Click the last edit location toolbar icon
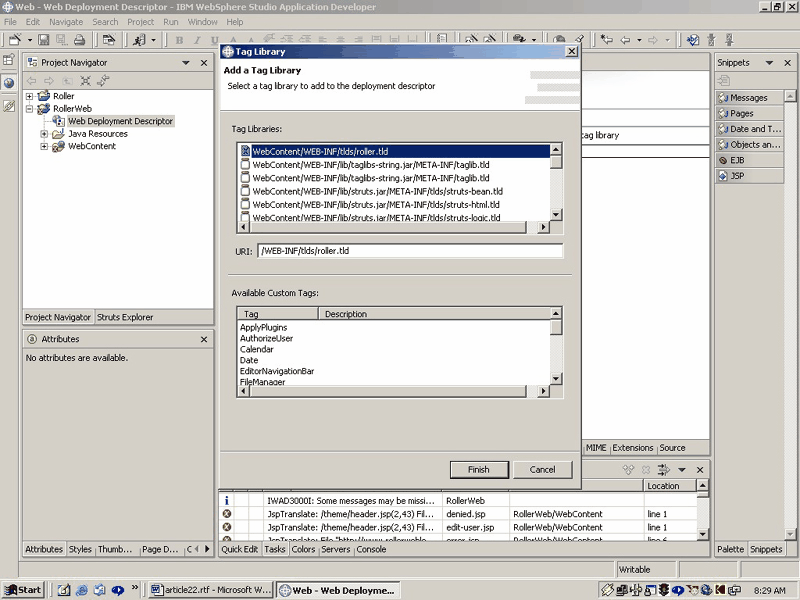The image size is (800, 600). point(606,40)
